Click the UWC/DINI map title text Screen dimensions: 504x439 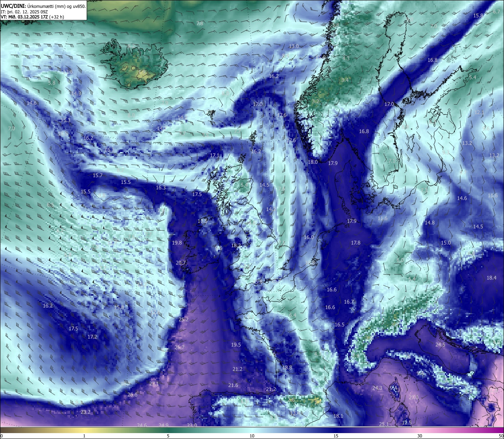pyautogui.click(x=43, y=6)
